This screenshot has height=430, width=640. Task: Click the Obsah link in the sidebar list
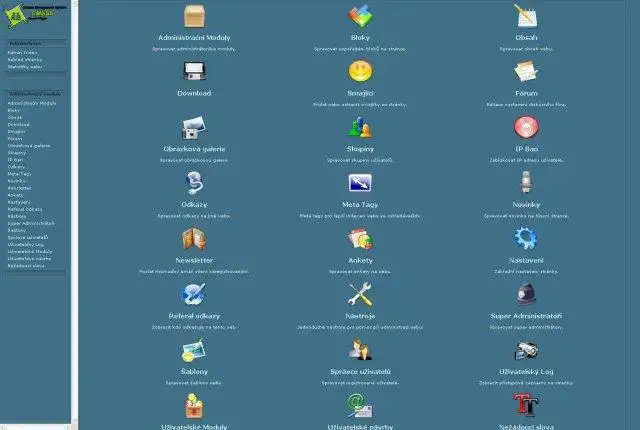(15, 117)
